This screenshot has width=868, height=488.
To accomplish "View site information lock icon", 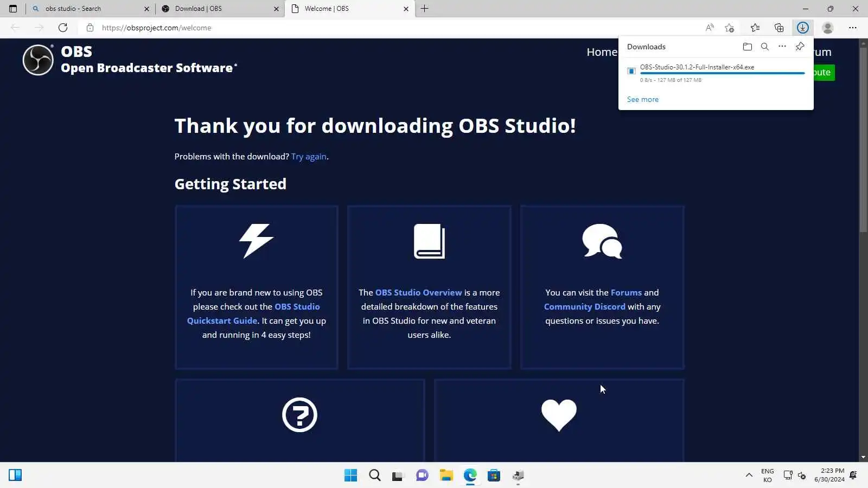I will click(90, 28).
